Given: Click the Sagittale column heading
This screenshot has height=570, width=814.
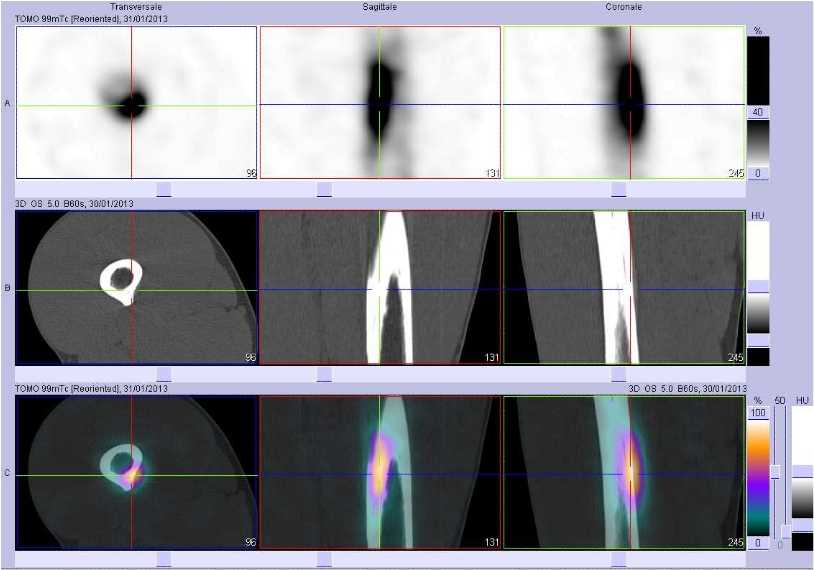Looking at the screenshot, I should 379,7.
